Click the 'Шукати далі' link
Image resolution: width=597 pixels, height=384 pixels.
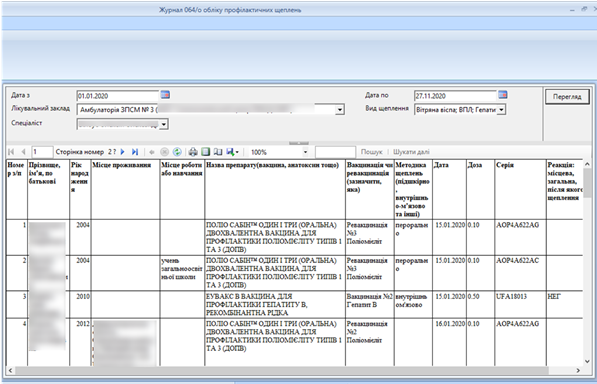411,152
